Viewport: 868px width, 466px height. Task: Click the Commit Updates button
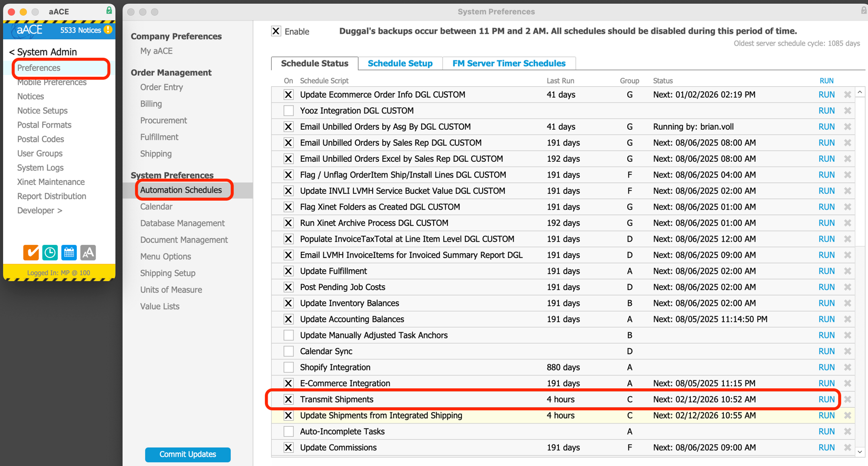click(188, 454)
